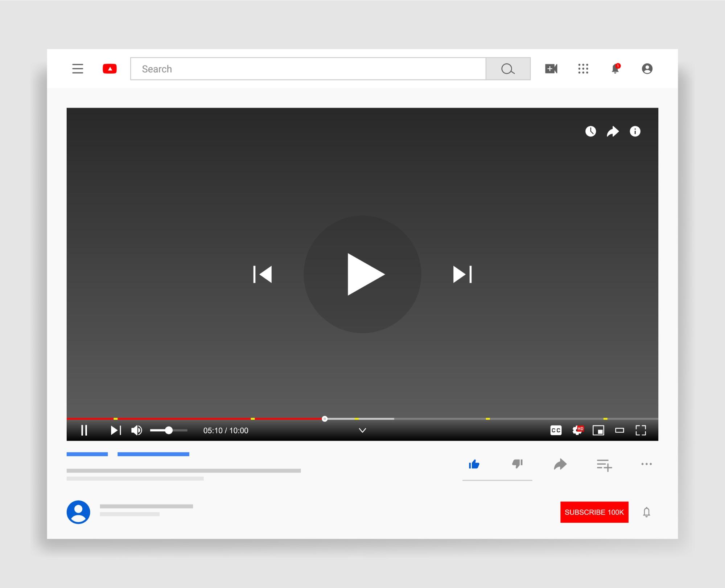Click the volume slider handle
Image resolution: width=725 pixels, height=588 pixels.
(169, 430)
